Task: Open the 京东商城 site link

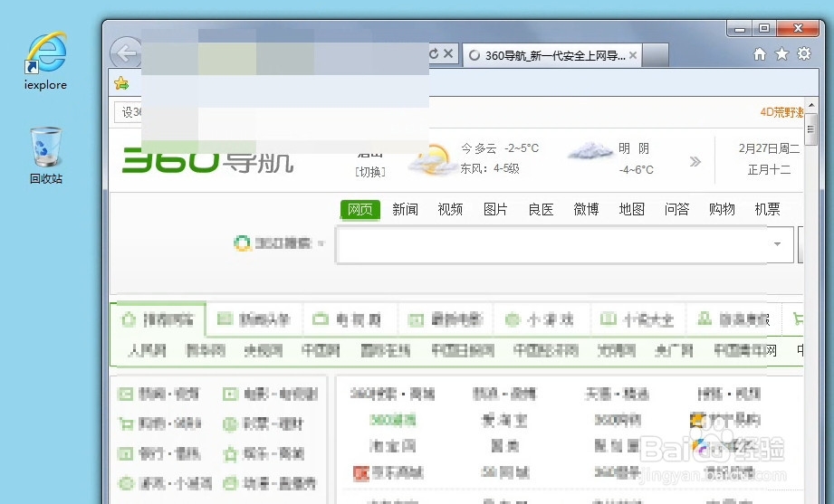Action: [x=388, y=472]
